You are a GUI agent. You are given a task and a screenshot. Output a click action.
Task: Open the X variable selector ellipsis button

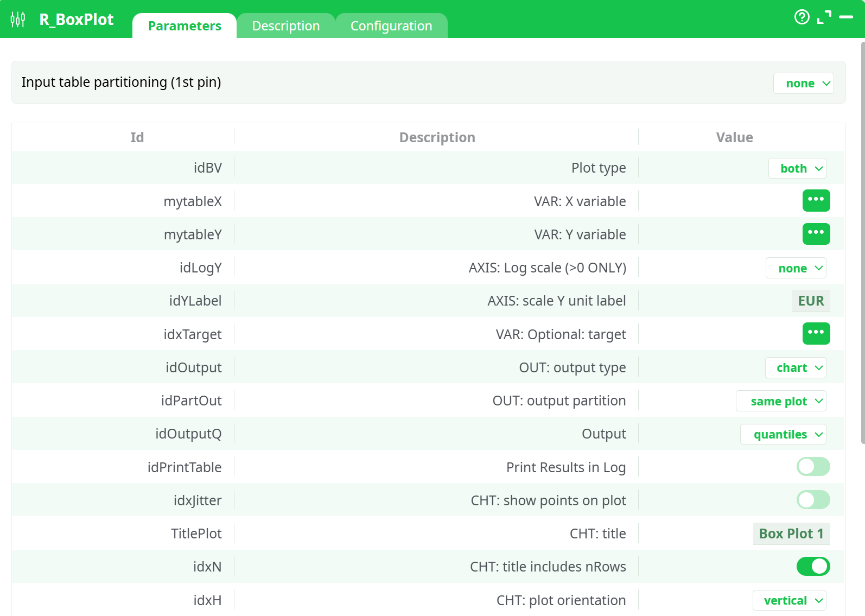[x=816, y=200]
